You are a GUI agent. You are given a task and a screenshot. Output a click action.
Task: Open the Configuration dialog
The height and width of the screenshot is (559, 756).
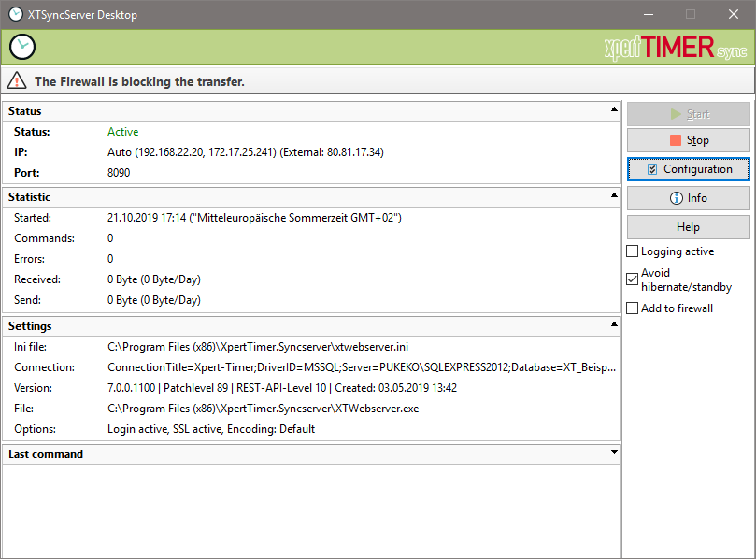[689, 169]
